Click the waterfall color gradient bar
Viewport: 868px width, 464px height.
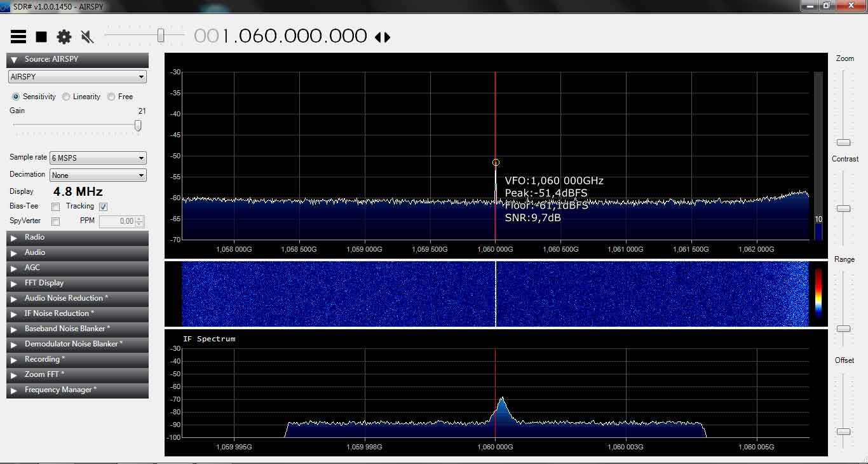click(x=818, y=294)
